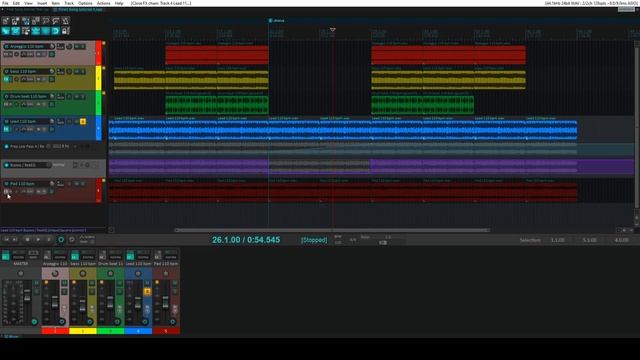Open the MASTER FX button in mixer
The height and width of the screenshot is (360, 640).
click(5, 256)
